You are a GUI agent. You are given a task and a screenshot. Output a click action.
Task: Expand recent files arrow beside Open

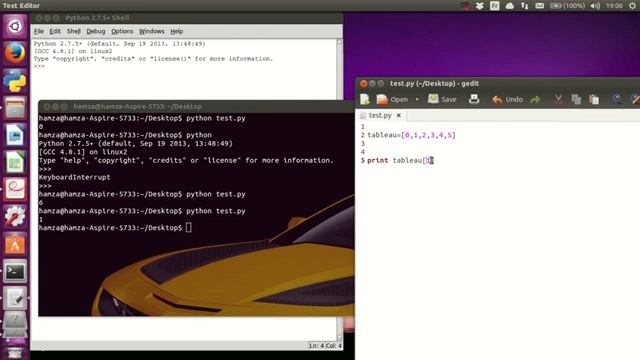[x=417, y=99]
